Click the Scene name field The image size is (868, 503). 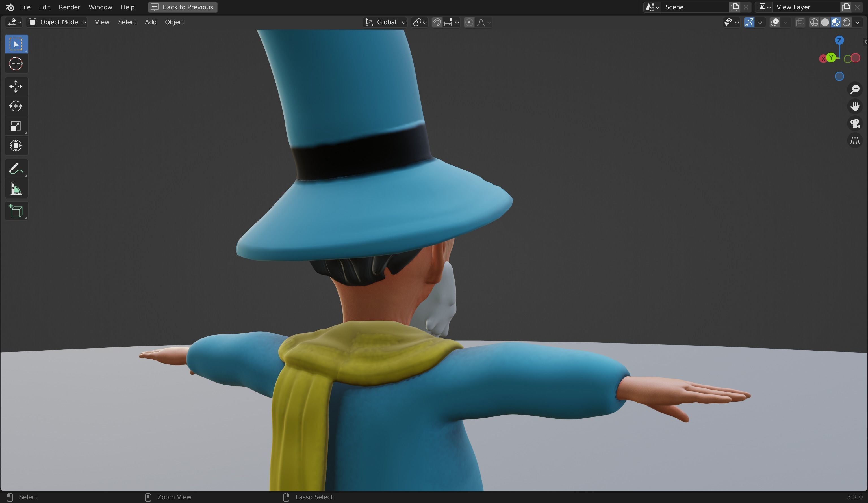click(x=694, y=7)
